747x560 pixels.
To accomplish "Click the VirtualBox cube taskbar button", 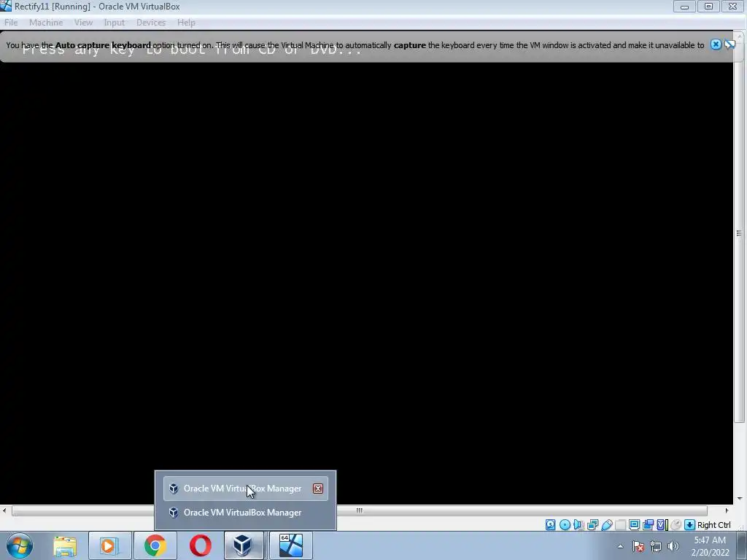I will tap(243, 545).
